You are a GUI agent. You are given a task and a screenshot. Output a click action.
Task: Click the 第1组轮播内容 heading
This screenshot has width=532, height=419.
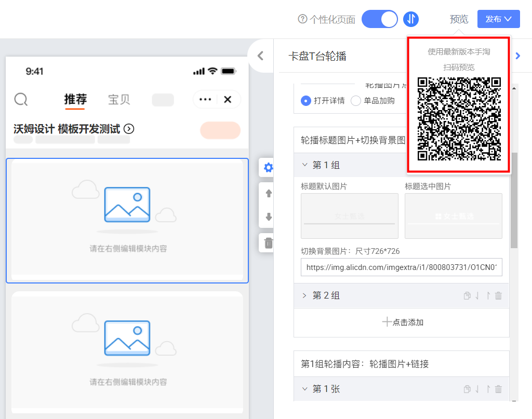point(365,364)
